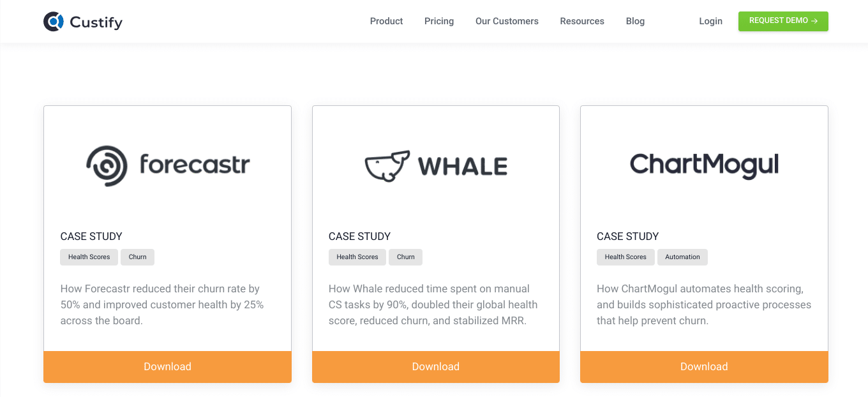Visit the Blog link

pyautogui.click(x=635, y=21)
